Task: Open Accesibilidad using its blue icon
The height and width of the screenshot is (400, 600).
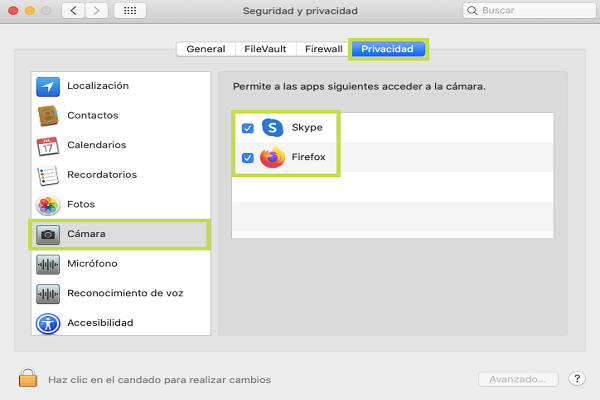Action: [48, 323]
